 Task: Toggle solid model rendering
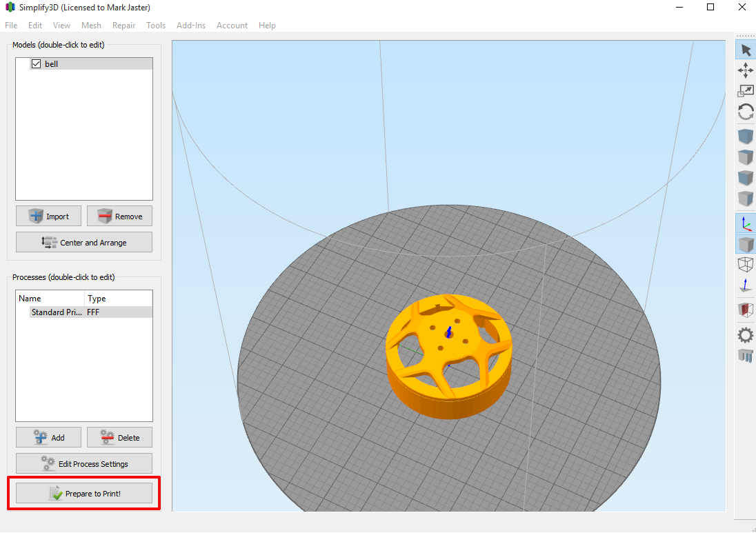click(746, 244)
